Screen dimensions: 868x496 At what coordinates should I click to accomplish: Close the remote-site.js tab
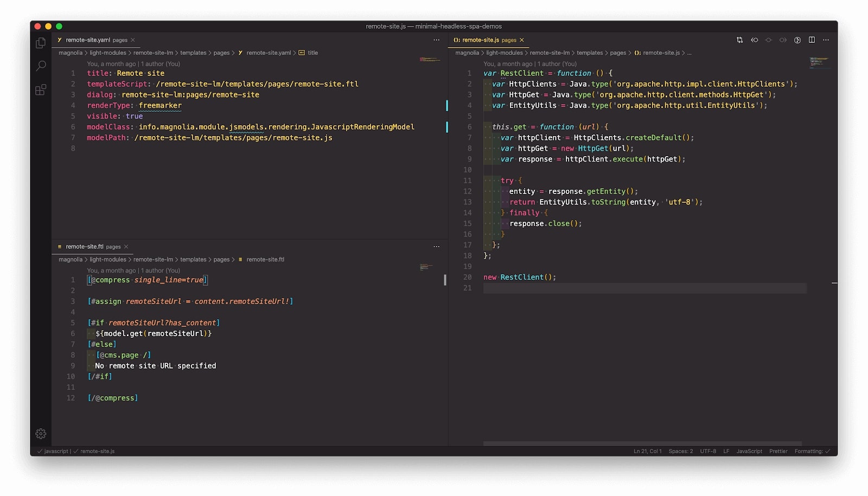pos(522,40)
